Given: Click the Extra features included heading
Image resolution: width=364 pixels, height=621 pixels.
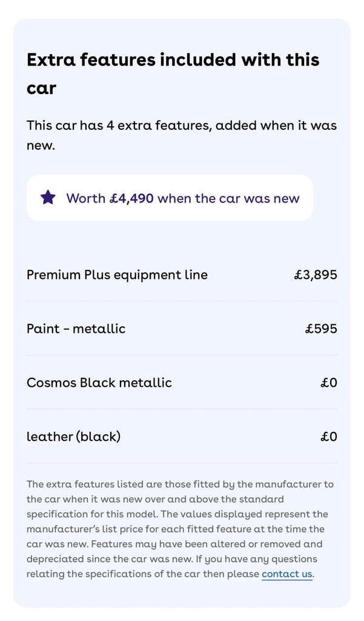Looking at the screenshot, I should pos(173,60).
